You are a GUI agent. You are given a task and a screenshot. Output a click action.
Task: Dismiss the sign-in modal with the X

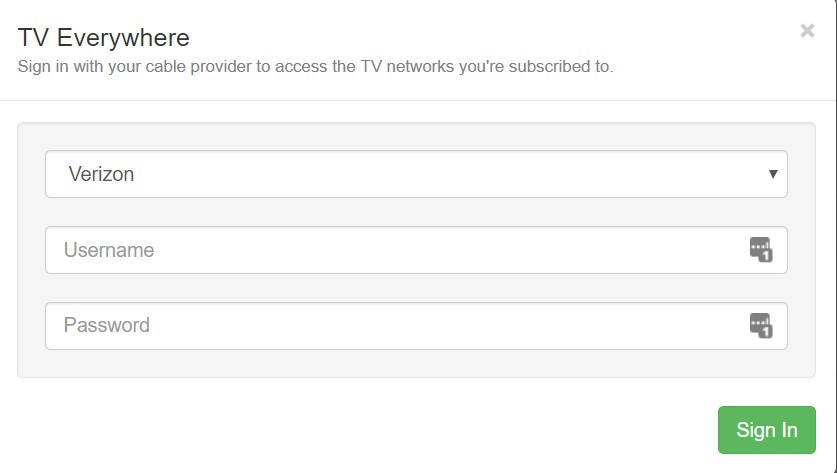point(807,31)
